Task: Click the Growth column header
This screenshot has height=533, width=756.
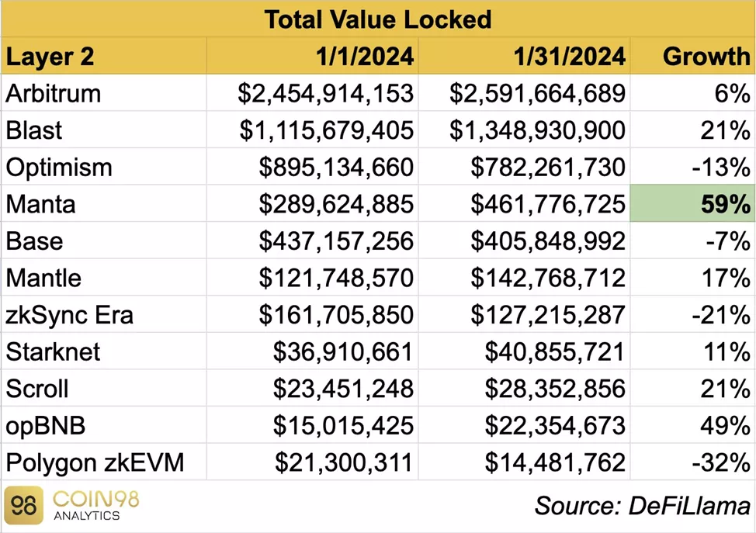Action: [706, 57]
